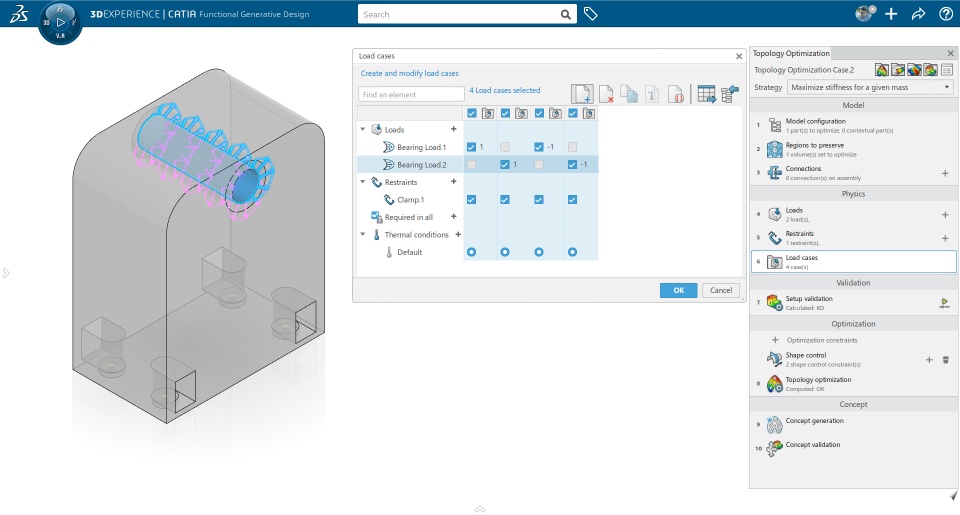The width and height of the screenshot is (960, 515).
Task: Check Bearing Load.1 in second load case
Action: (505, 147)
